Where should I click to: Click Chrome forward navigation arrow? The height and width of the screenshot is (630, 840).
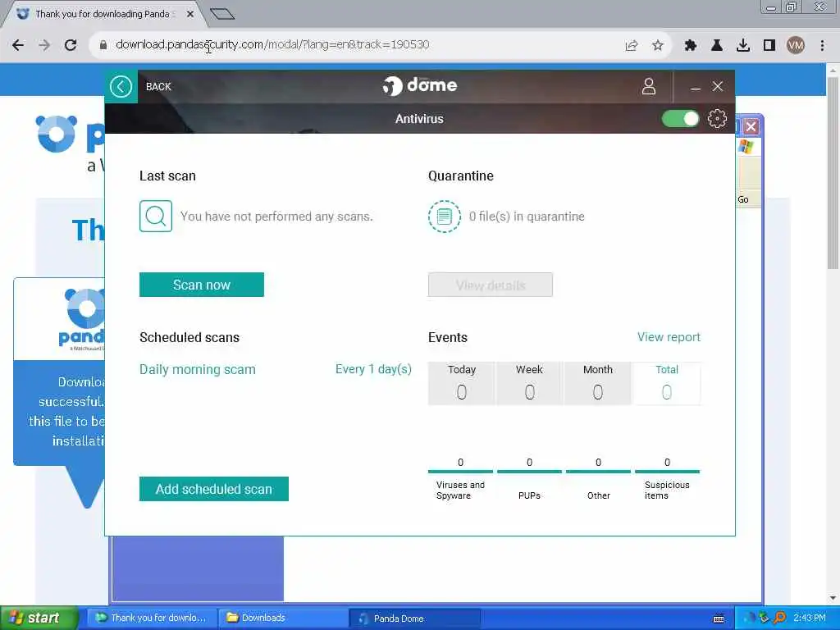pyautogui.click(x=44, y=45)
